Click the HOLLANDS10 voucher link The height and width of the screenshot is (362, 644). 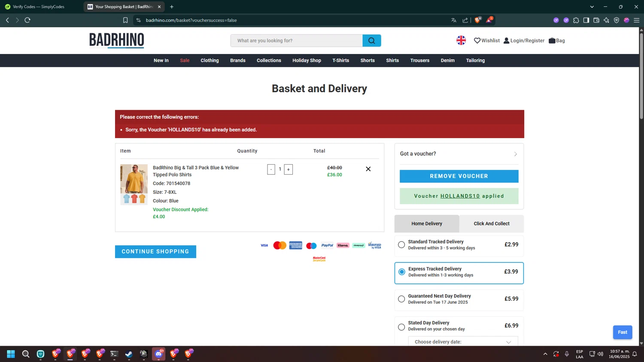coord(460,196)
